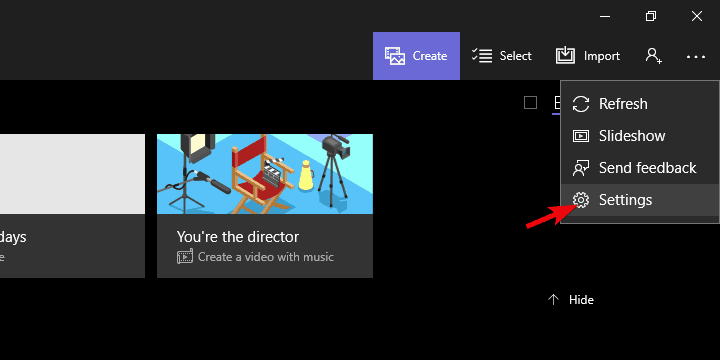The image size is (720, 360).
Task: Open the Select mode
Action: click(501, 56)
